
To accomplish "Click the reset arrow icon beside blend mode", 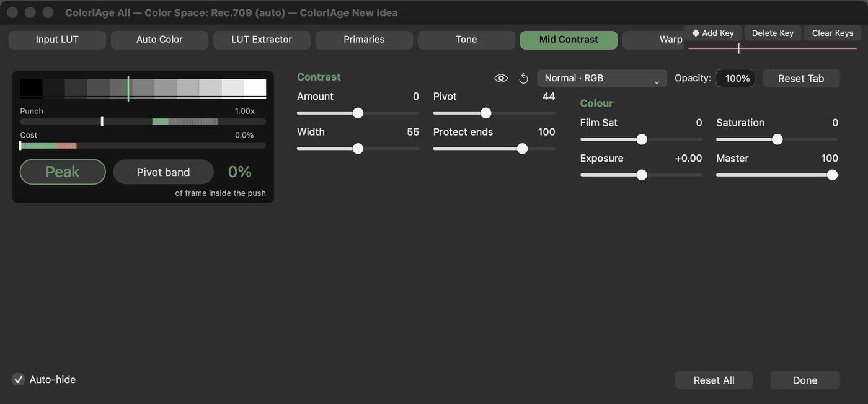I will pyautogui.click(x=523, y=78).
